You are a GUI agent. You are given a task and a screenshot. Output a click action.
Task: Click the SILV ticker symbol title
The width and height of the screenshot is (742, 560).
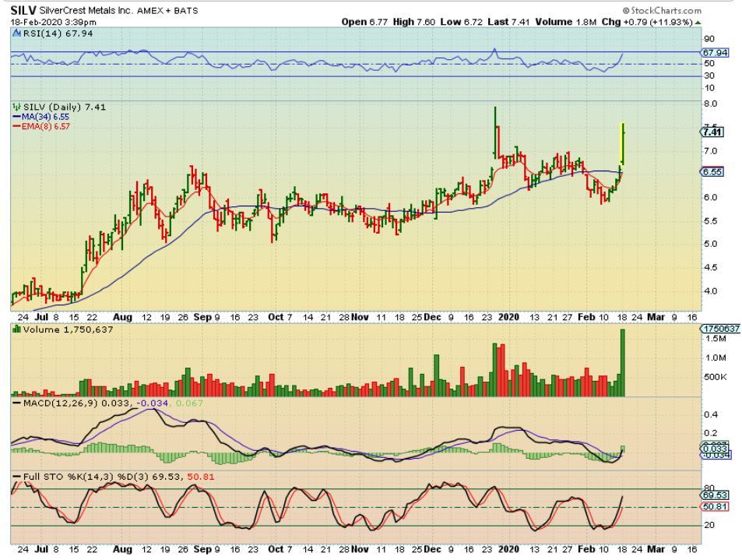click(x=23, y=11)
